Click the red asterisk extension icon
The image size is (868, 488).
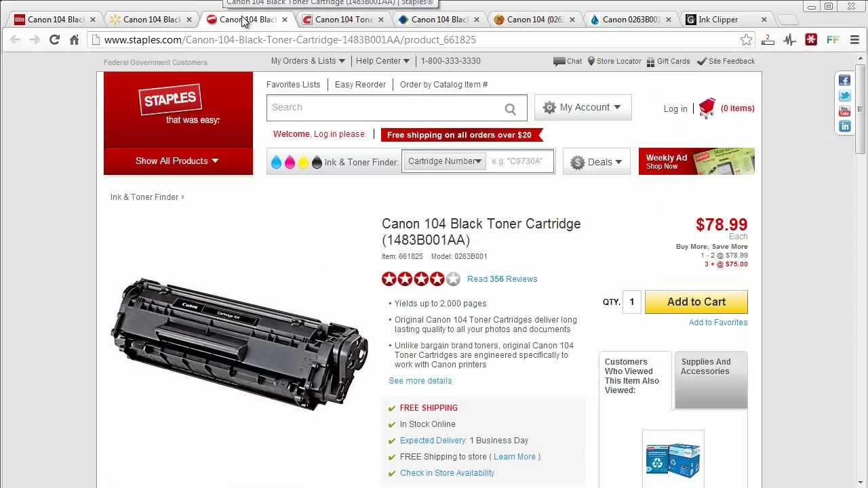[x=811, y=40]
